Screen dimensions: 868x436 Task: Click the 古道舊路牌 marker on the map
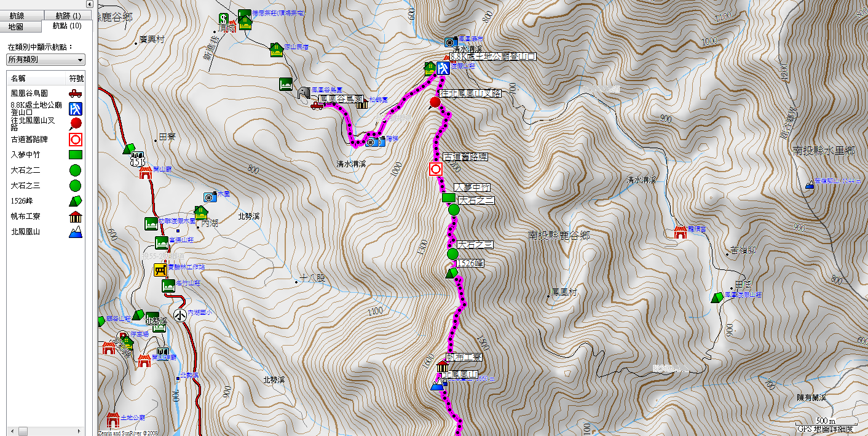point(436,168)
